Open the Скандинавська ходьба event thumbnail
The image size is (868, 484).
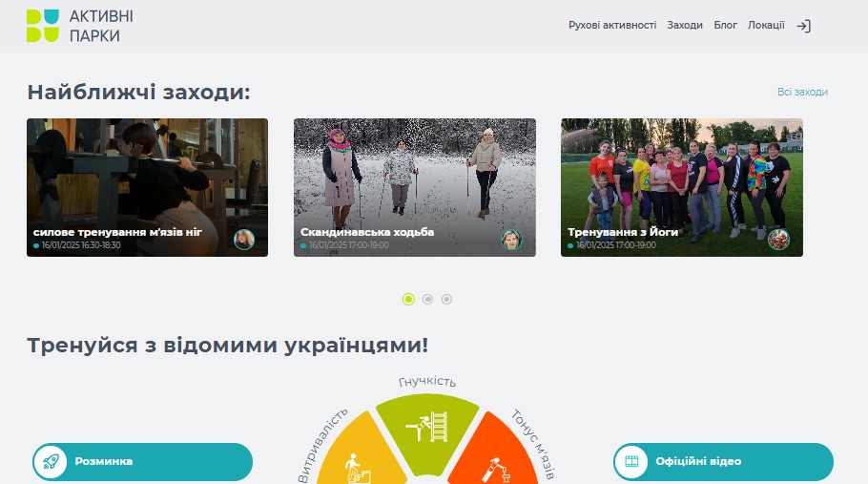coord(414,172)
